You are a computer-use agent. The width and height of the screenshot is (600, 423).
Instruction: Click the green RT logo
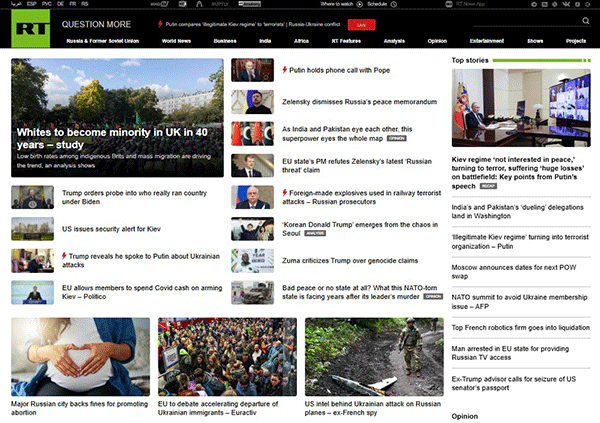click(x=31, y=28)
